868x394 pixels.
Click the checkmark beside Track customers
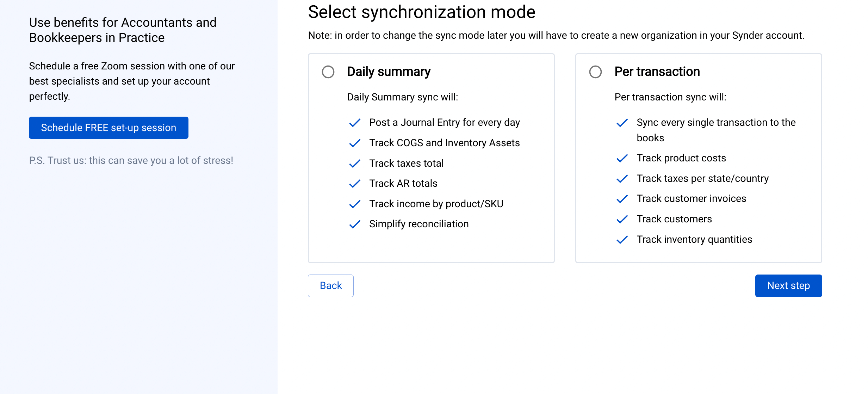[x=622, y=219]
